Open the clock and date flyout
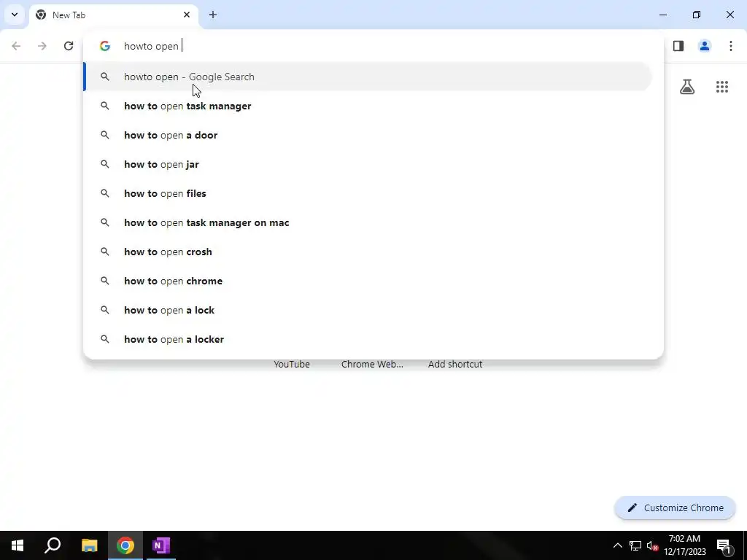 point(684,545)
